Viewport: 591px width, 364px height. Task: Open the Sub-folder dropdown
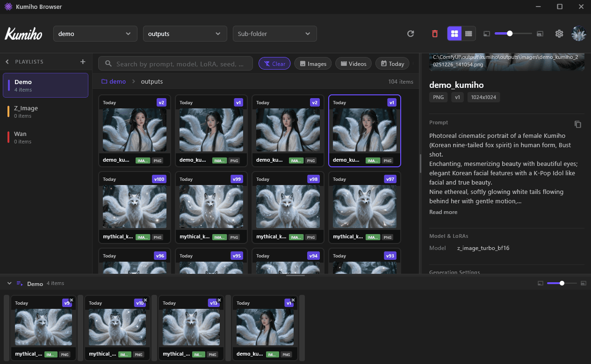tap(274, 34)
